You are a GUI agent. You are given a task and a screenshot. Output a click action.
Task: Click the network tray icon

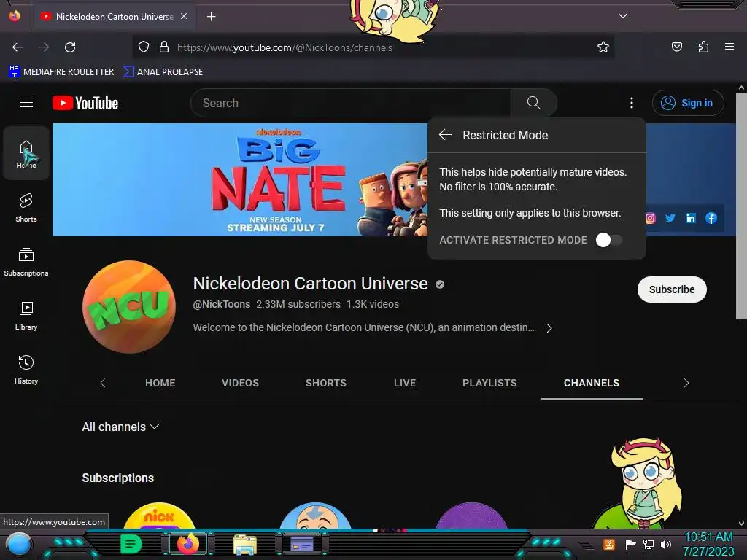point(648,544)
